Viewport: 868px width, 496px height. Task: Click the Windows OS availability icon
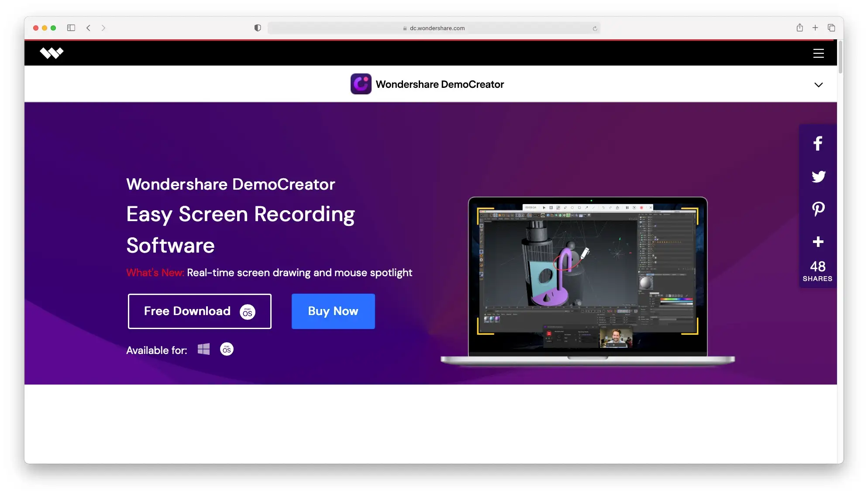pos(204,349)
